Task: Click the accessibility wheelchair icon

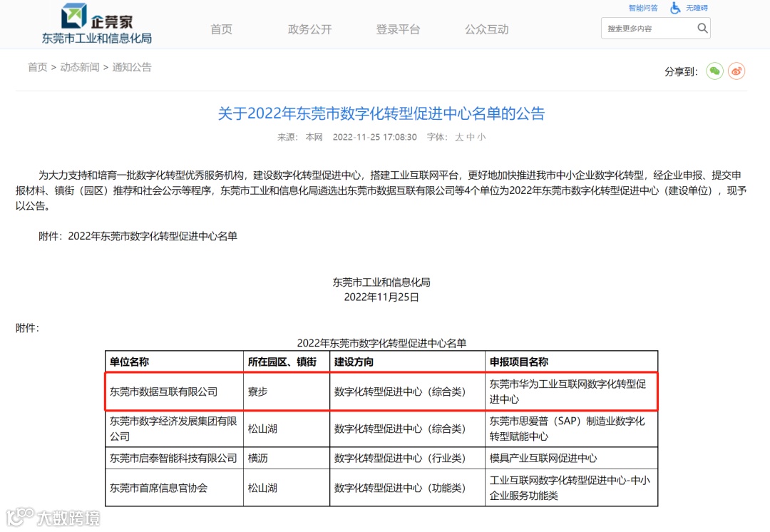Action: pos(675,8)
